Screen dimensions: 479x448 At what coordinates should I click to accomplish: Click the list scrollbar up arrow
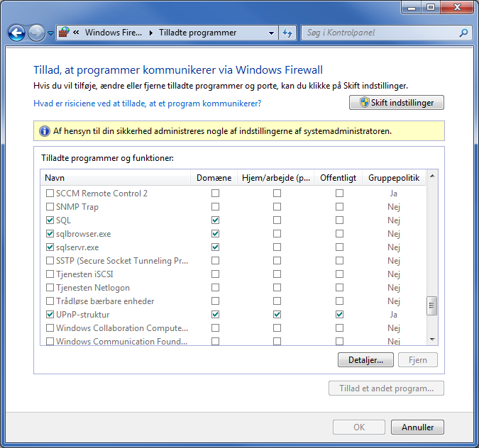click(x=432, y=176)
